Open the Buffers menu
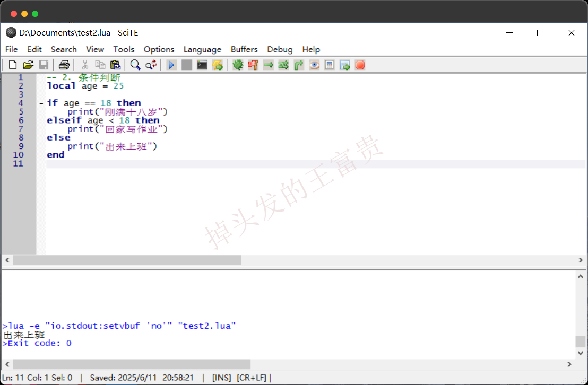This screenshot has width=588, height=385. (244, 49)
